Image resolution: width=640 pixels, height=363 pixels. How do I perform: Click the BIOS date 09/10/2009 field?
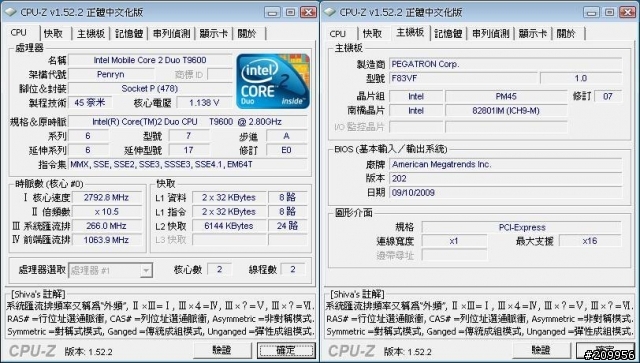tap(505, 193)
